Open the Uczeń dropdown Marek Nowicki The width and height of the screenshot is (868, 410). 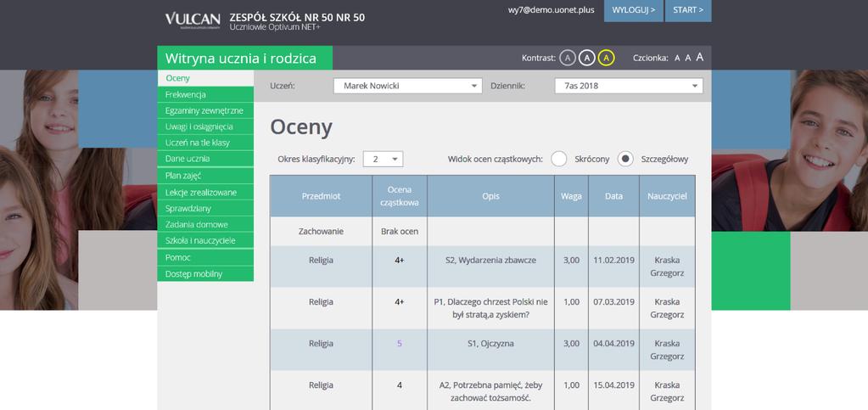tap(408, 86)
